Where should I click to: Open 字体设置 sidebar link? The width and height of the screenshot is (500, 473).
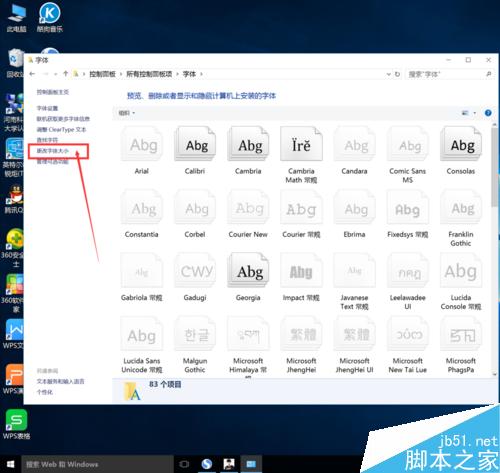tap(47, 108)
